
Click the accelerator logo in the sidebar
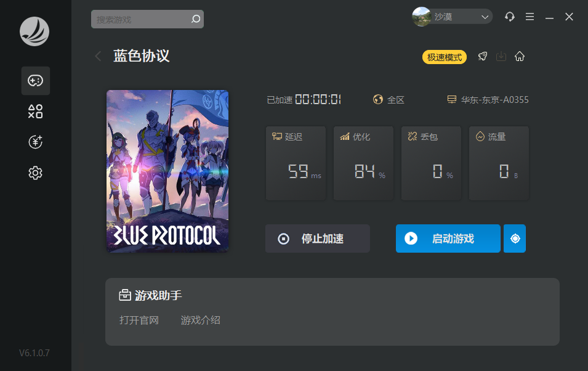(34, 31)
